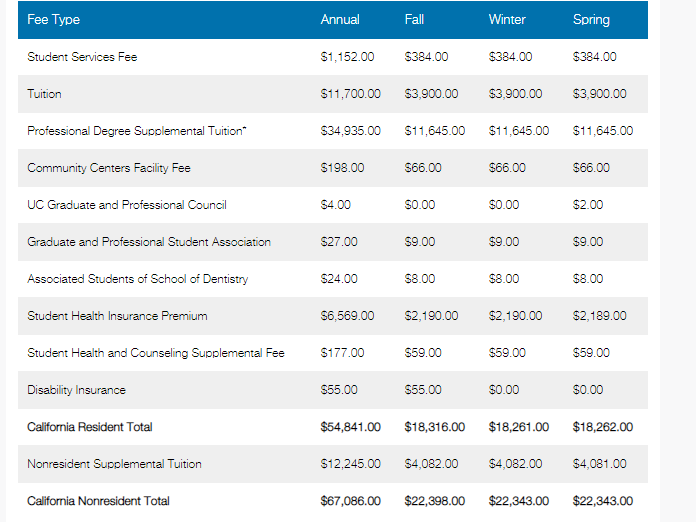Image resolution: width=696 pixels, height=522 pixels.
Task: Select the Winter column header
Action: pyautogui.click(x=507, y=20)
